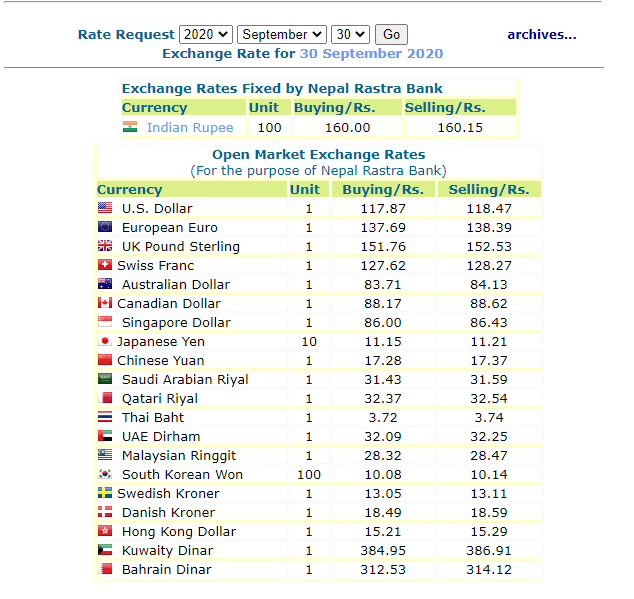The height and width of the screenshot is (599, 634).
Task: Click the European Union flag icon
Action: pos(105,227)
